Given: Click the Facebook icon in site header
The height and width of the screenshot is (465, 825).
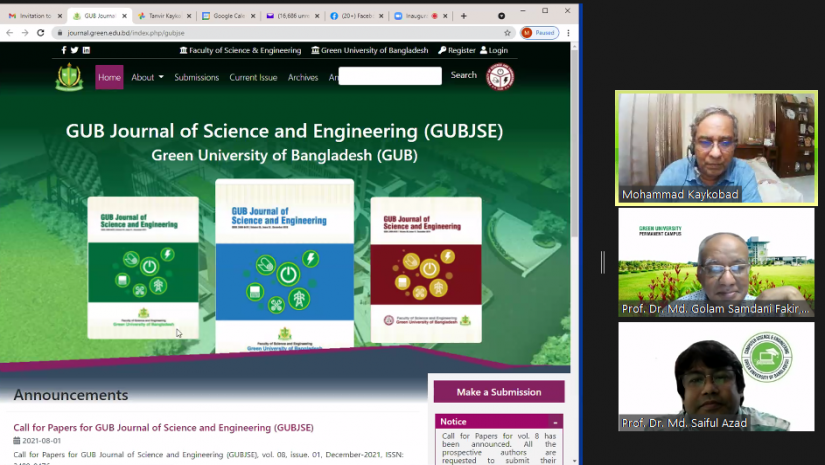Looking at the screenshot, I should [65, 50].
